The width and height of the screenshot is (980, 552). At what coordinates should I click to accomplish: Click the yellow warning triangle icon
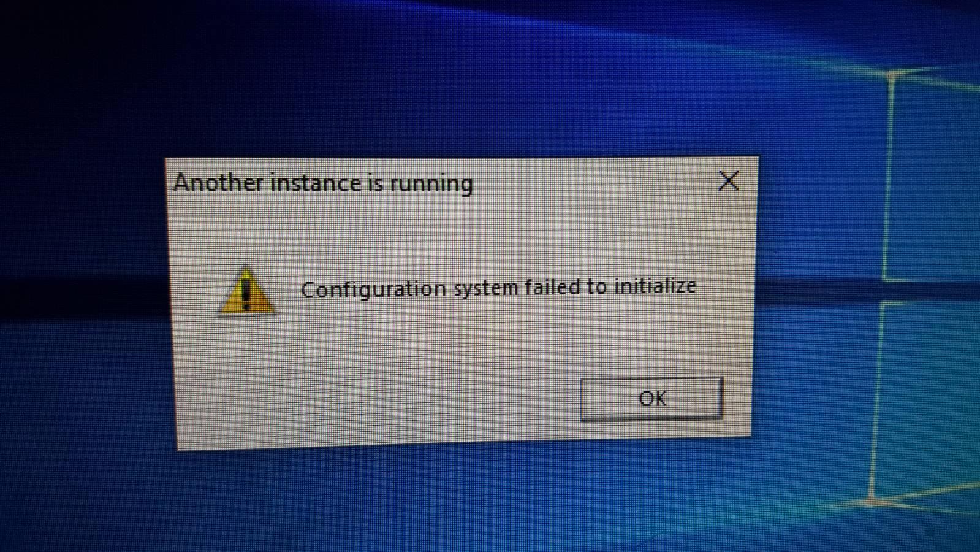coord(246,291)
